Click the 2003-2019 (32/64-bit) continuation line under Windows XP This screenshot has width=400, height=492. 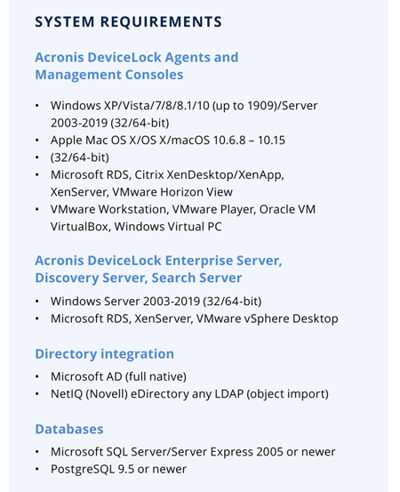coord(110,123)
